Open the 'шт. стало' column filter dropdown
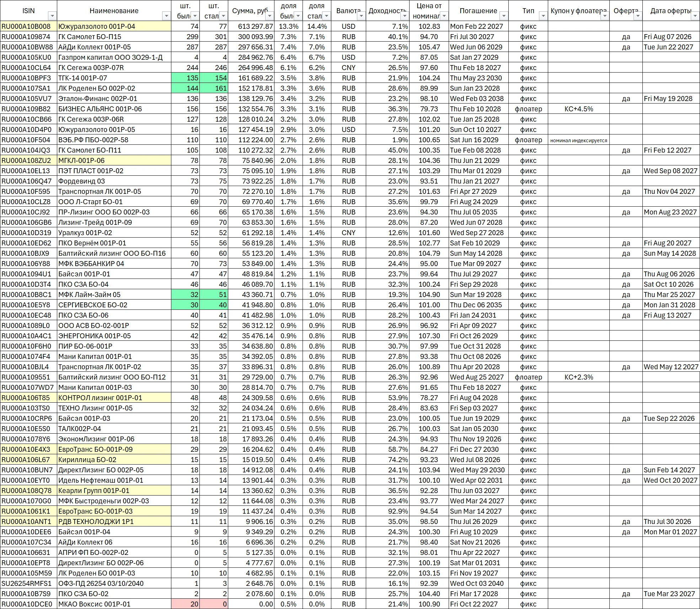700x609 pixels. tap(223, 16)
